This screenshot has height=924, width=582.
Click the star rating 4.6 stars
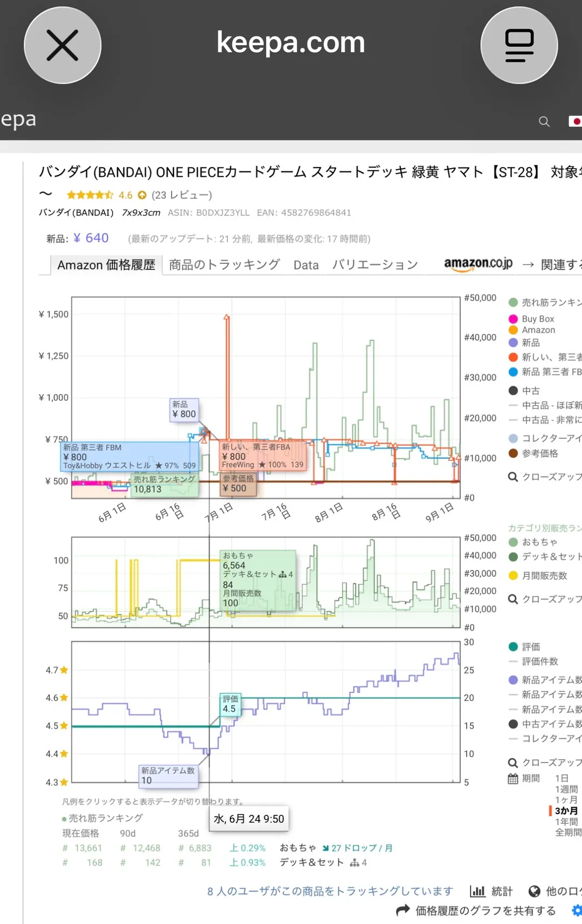[90, 195]
